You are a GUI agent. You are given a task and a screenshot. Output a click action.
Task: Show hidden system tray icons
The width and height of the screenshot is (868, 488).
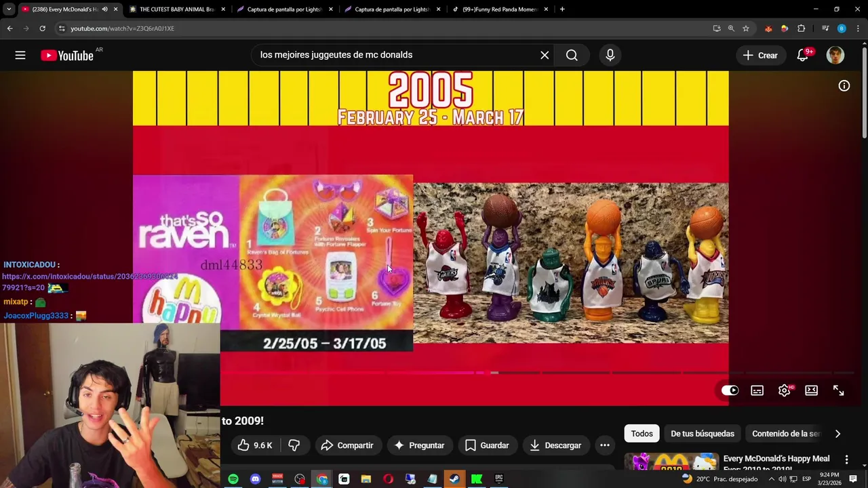(x=772, y=479)
